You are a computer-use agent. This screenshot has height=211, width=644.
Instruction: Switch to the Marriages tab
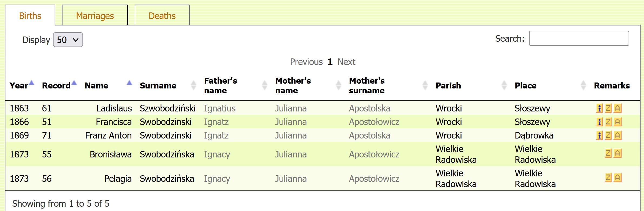[x=95, y=16]
